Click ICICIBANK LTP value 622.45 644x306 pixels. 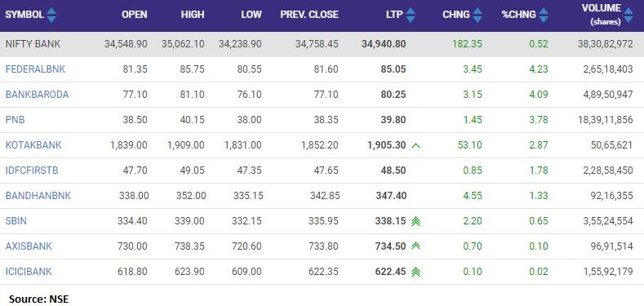coord(390,272)
